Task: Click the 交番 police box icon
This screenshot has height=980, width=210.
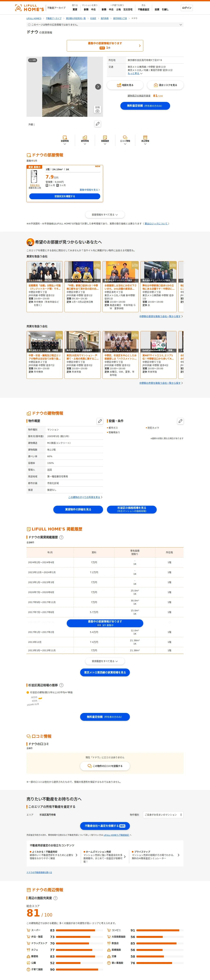Action: 109,956
